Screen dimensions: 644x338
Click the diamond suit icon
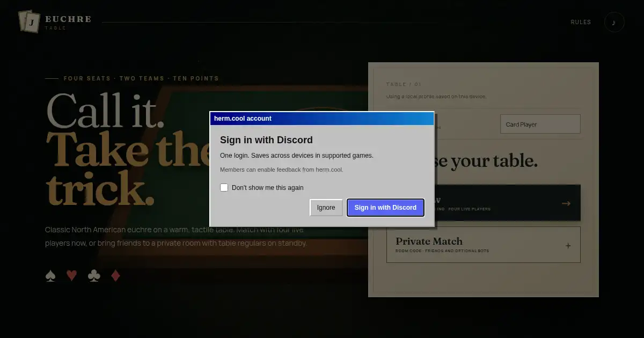pos(115,276)
